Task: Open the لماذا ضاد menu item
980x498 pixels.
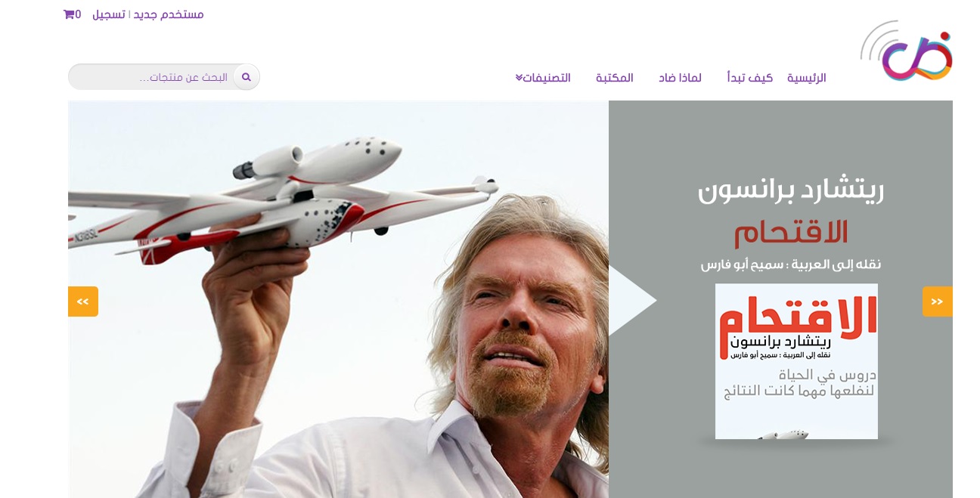Action: point(680,78)
